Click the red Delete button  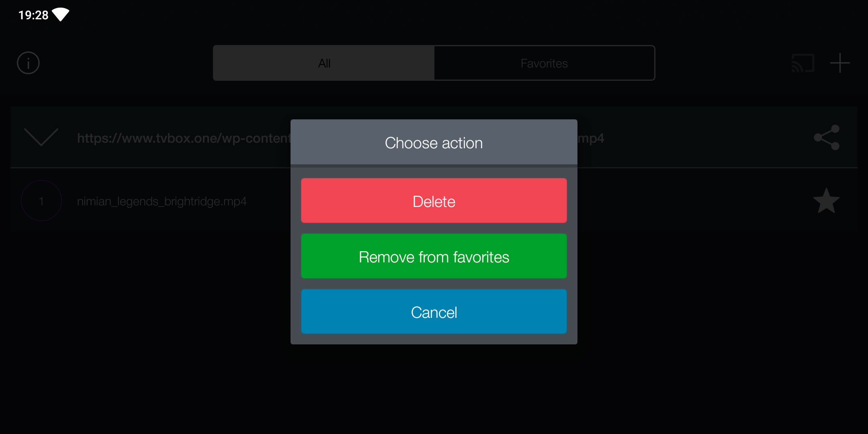434,201
